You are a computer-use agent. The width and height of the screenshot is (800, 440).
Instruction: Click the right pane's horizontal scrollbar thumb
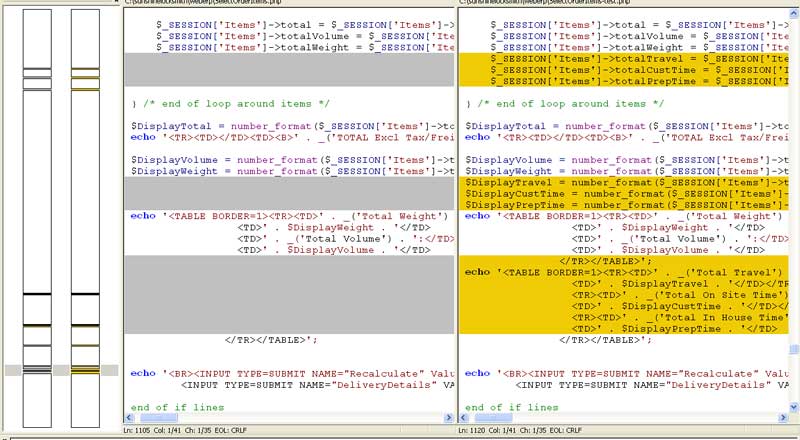(496, 418)
